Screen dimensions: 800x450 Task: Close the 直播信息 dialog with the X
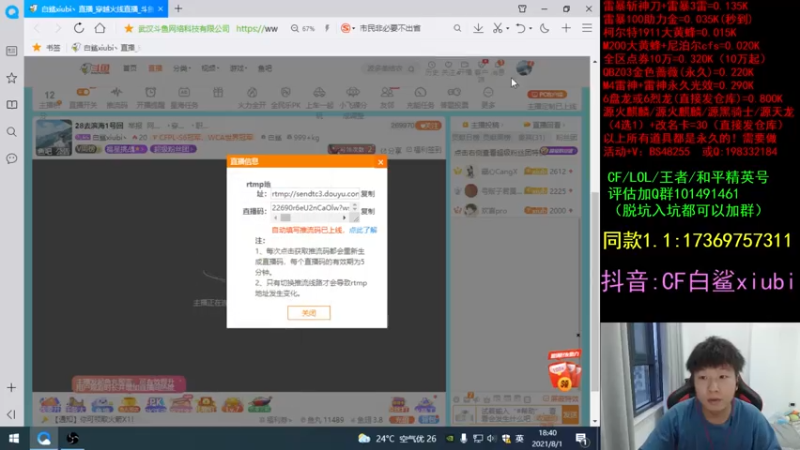click(380, 162)
